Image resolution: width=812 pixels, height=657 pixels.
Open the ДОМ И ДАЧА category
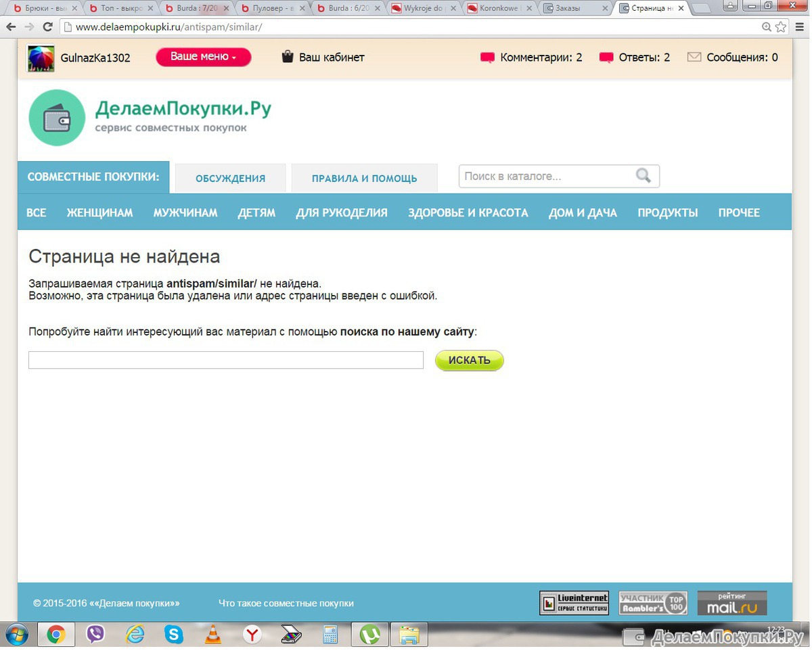[x=583, y=212]
